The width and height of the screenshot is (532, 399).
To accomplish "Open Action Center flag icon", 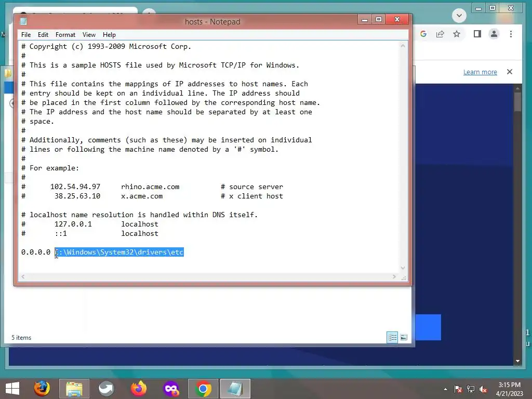I will pos(458,389).
